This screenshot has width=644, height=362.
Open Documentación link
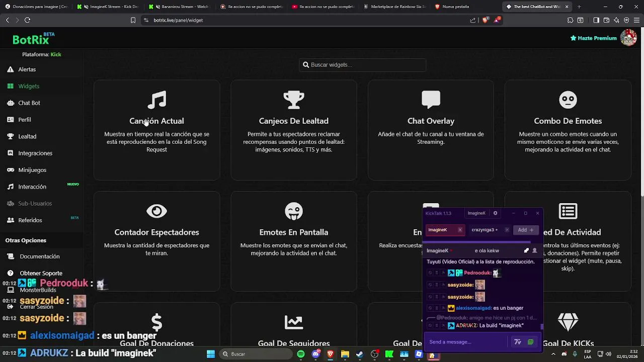(x=40, y=256)
